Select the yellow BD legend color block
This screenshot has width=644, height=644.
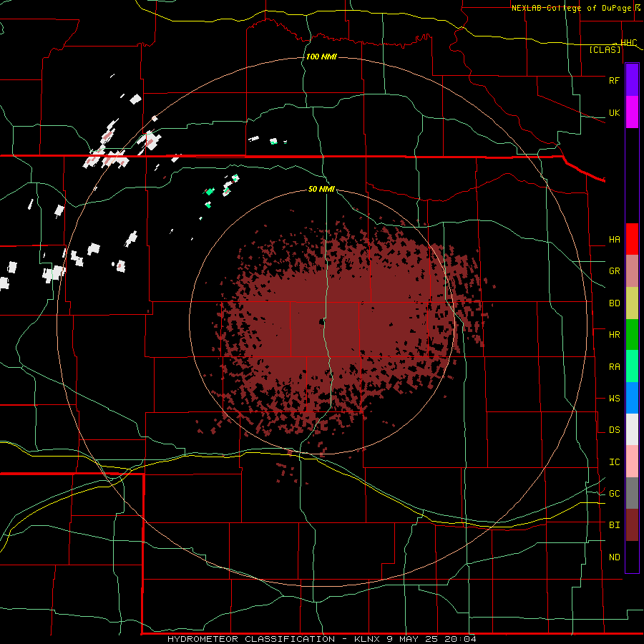click(632, 303)
